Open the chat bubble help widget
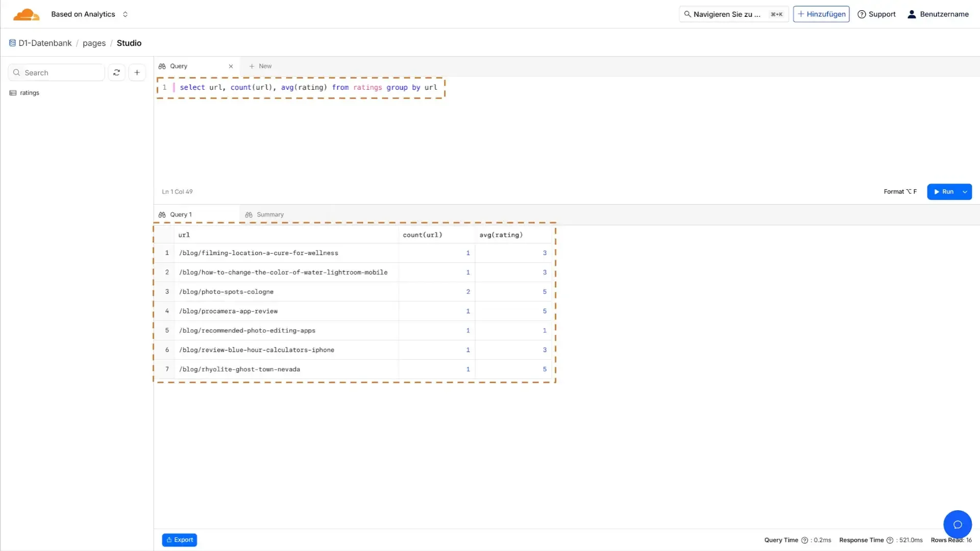Image resolution: width=980 pixels, height=551 pixels. click(957, 524)
